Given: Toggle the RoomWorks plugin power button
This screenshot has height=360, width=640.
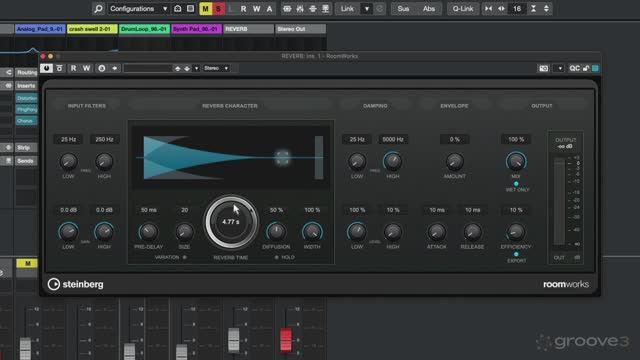Looking at the screenshot, I should click(46, 68).
